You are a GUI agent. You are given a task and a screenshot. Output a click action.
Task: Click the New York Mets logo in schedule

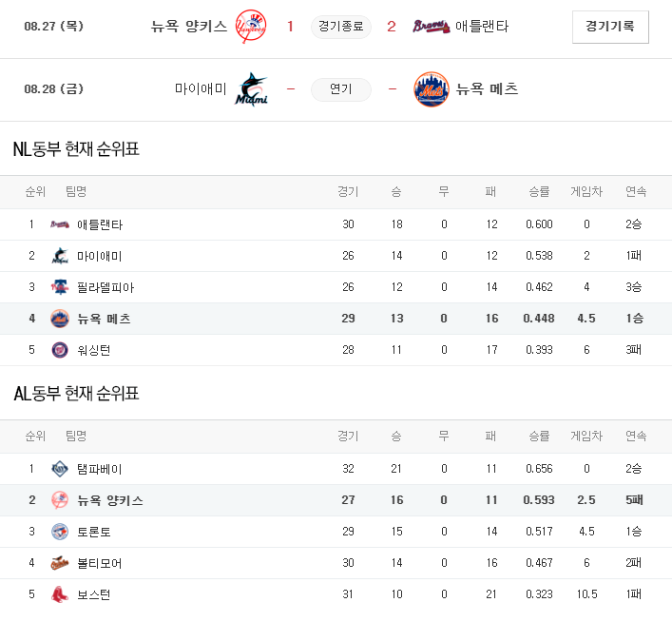(x=432, y=89)
